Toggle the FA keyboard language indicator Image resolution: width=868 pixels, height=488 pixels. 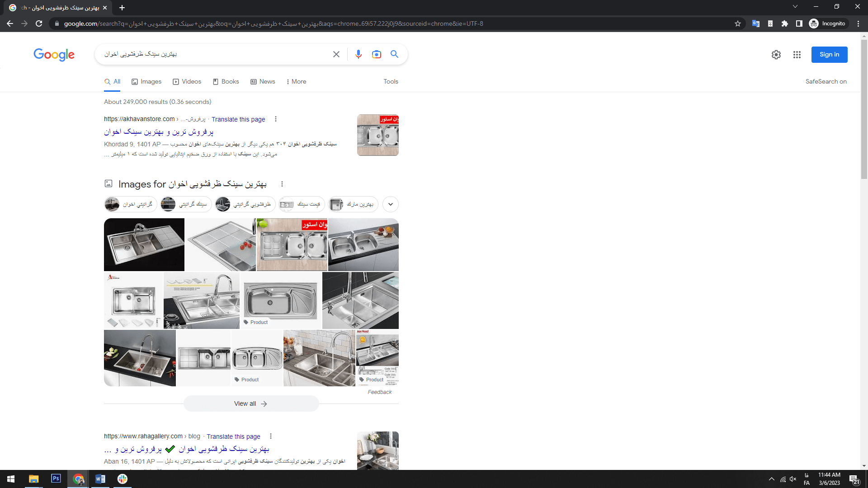(807, 479)
